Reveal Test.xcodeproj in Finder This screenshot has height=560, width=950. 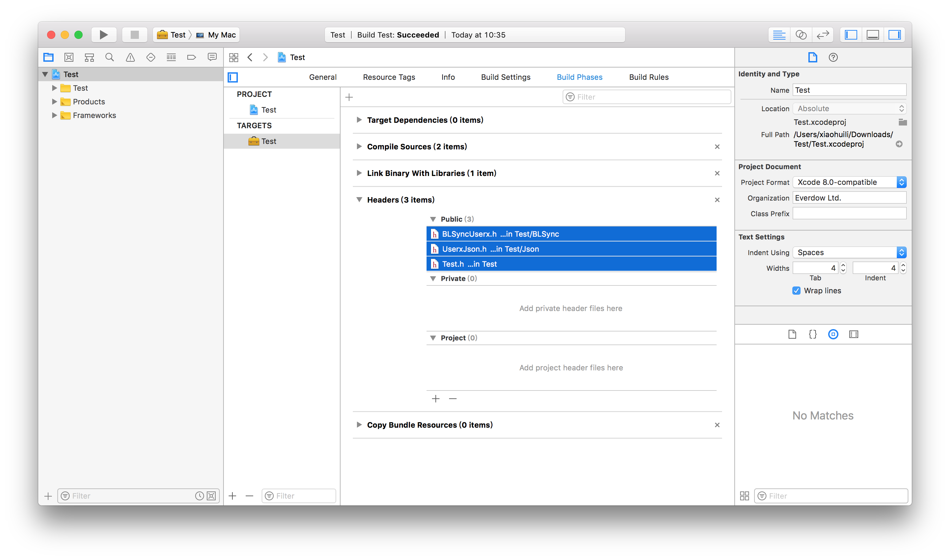point(899,144)
